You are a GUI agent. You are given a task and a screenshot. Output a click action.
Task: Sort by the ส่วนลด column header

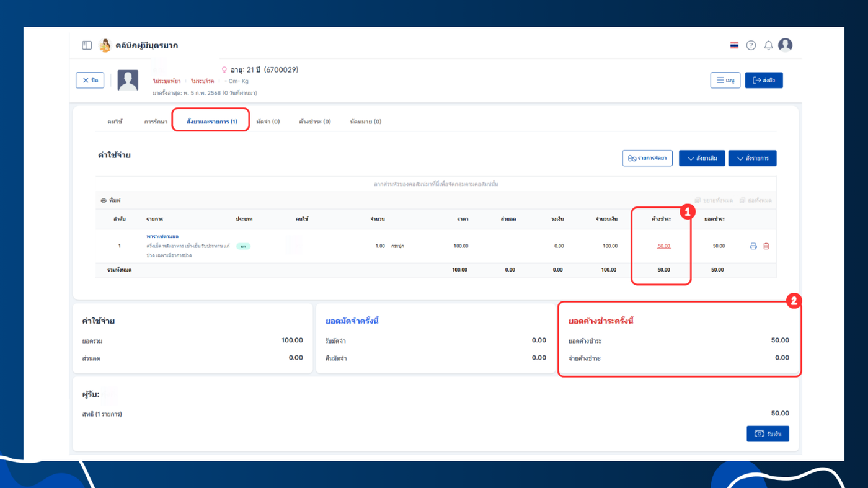pos(508,219)
